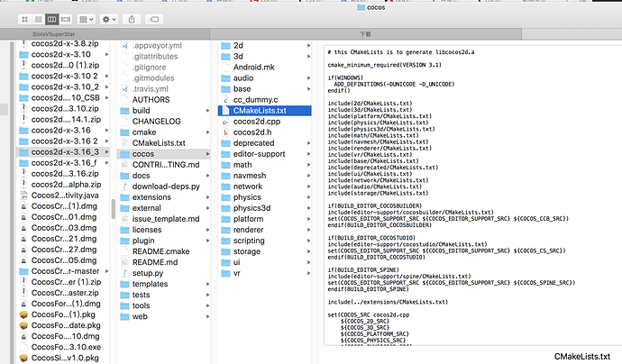Select the renderer folder
Viewport: 622px width, 364px height.
tap(265, 230)
